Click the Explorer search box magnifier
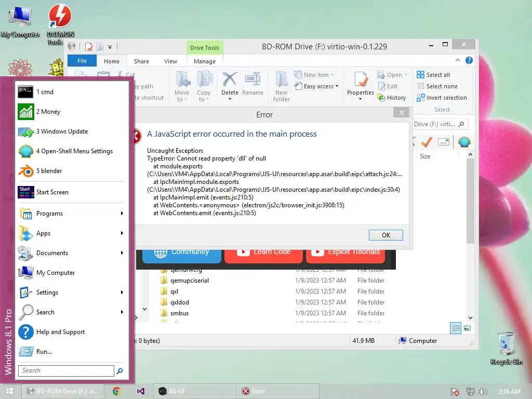 [461, 124]
